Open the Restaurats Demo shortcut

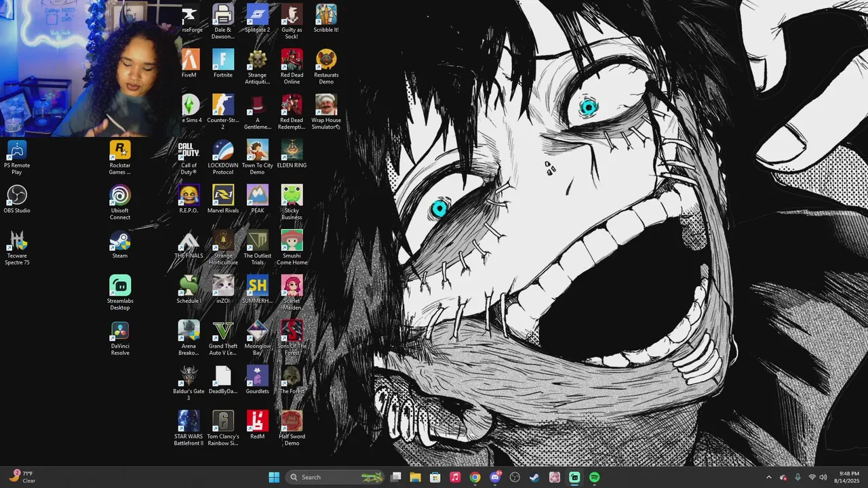click(x=326, y=66)
